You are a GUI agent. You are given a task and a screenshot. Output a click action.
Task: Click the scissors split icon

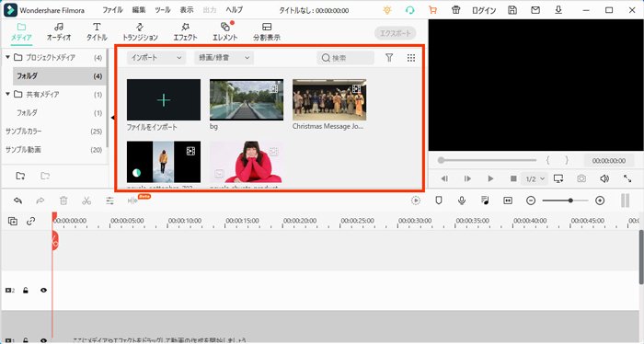[86, 201]
